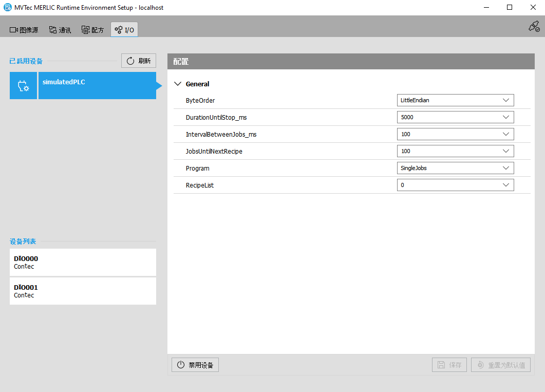Open the 配方 recipe tab
Viewport: 545px width, 392px height.
pos(92,30)
